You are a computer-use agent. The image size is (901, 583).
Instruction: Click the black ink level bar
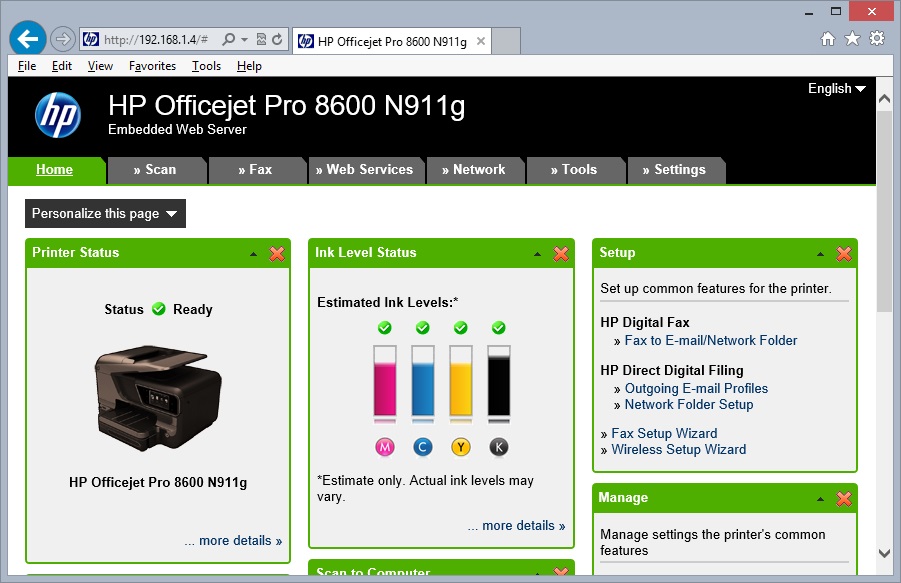(x=499, y=380)
